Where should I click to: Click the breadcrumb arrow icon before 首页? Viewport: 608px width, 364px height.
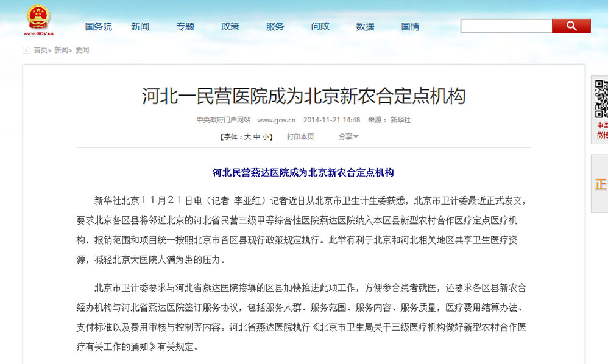(x=26, y=51)
